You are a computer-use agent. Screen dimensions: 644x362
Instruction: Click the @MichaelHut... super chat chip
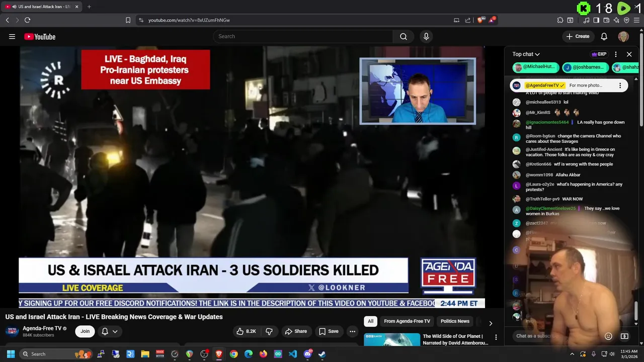pyautogui.click(x=536, y=67)
